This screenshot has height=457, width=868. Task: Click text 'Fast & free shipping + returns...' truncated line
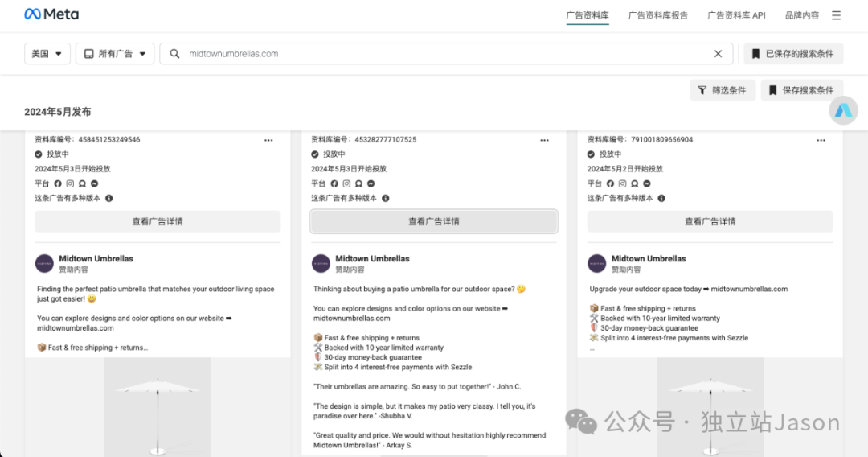click(x=92, y=348)
